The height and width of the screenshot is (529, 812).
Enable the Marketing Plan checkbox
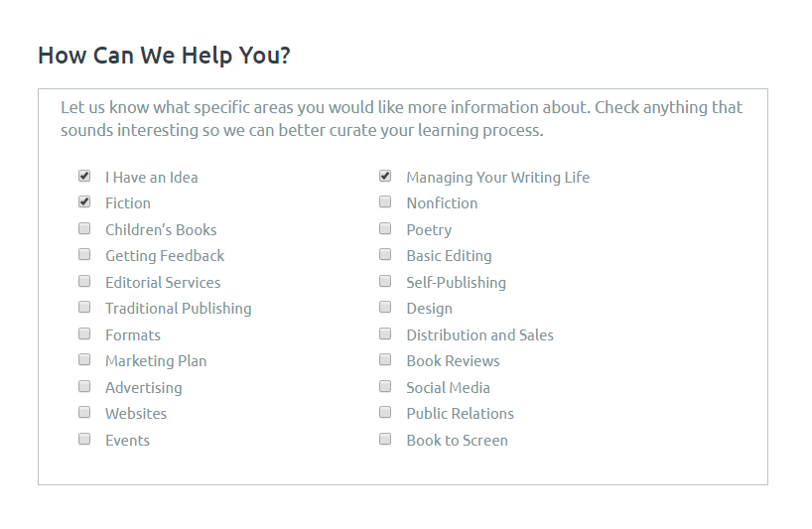84,360
